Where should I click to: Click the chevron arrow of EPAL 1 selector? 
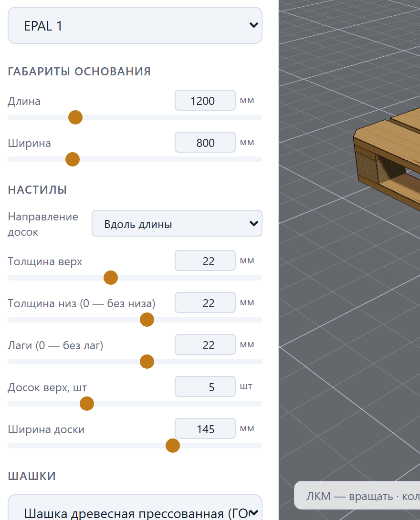point(254,25)
